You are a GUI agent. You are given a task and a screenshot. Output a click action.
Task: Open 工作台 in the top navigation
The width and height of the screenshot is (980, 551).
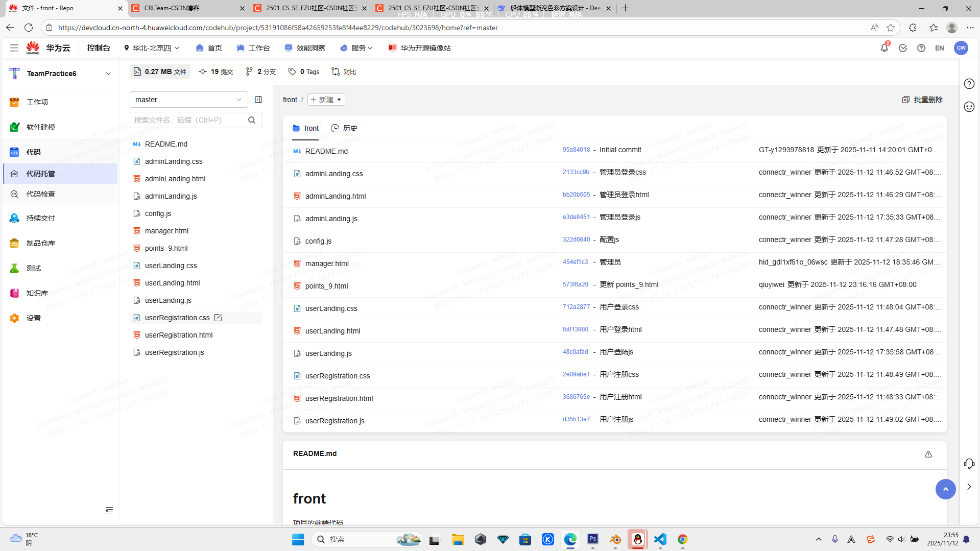coord(253,48)
